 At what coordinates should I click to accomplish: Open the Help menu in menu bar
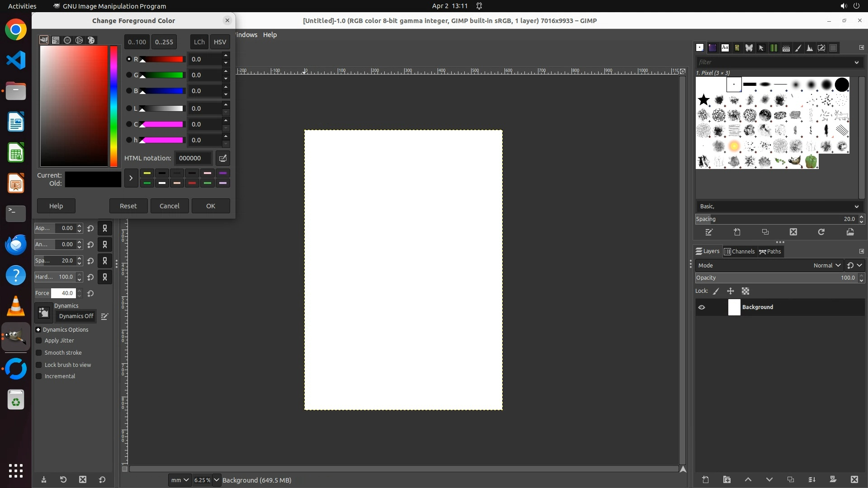pyautogui.click(x=270, y=35)
